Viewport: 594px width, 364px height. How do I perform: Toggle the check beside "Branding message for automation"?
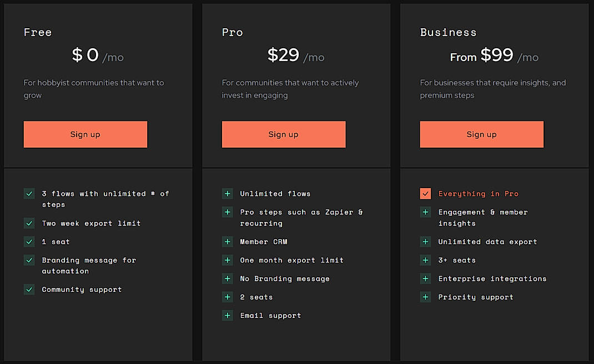tap(29, 260)
